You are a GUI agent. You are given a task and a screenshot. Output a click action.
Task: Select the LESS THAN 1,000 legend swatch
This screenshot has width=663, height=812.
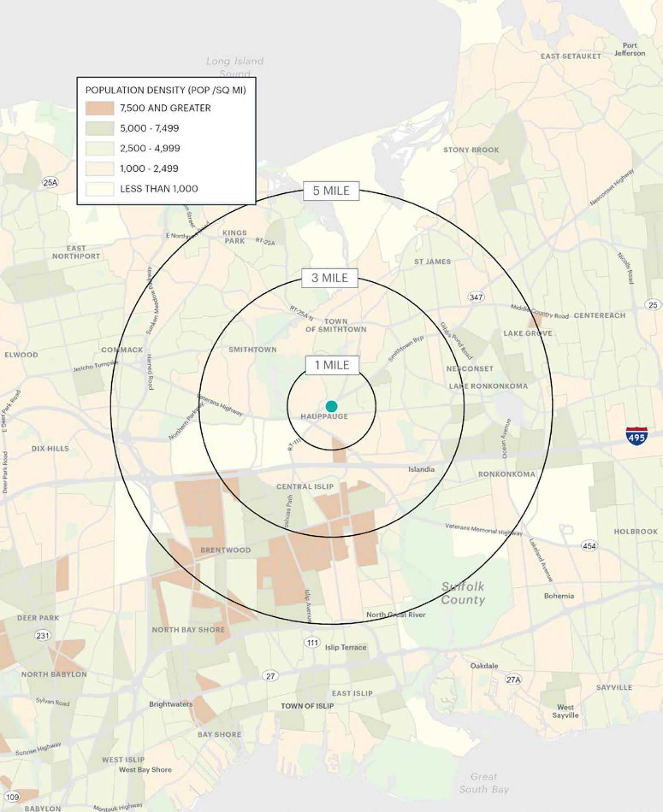(x=100, y=189)
